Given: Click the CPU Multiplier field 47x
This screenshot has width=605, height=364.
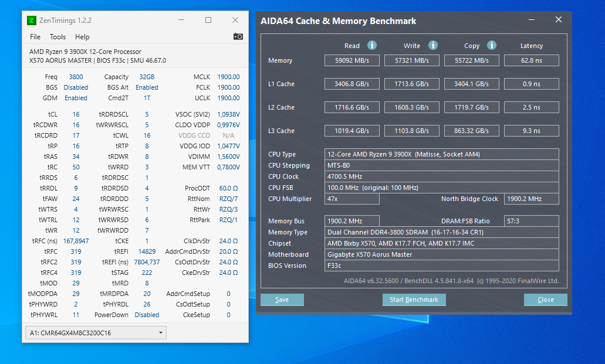Looking at the screenshot, I should click(352, 199).
